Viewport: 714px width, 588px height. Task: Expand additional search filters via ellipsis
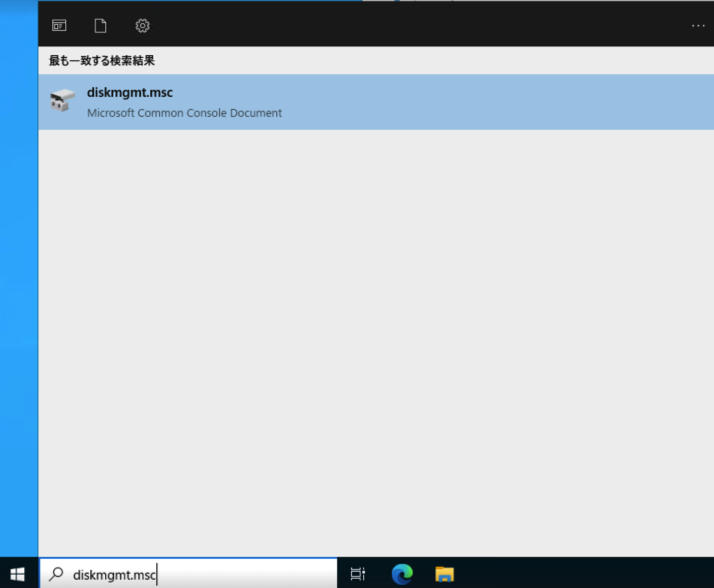(x=698, y=26)
